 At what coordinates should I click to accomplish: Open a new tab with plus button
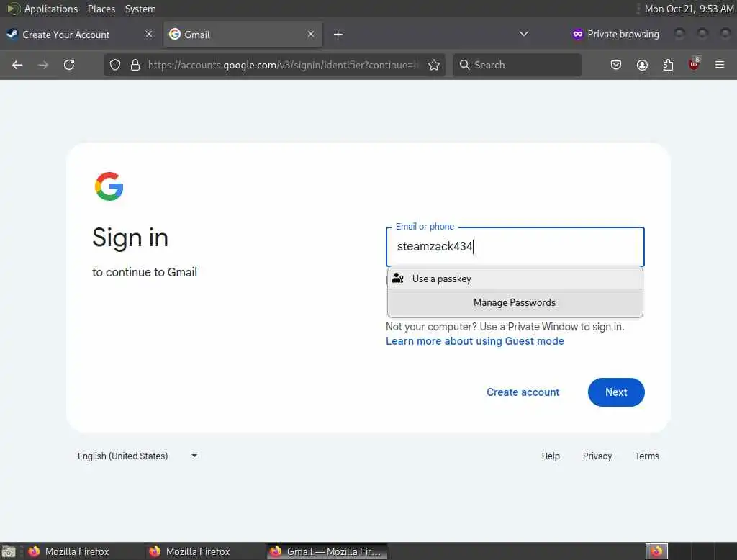(x=338, y=35)
